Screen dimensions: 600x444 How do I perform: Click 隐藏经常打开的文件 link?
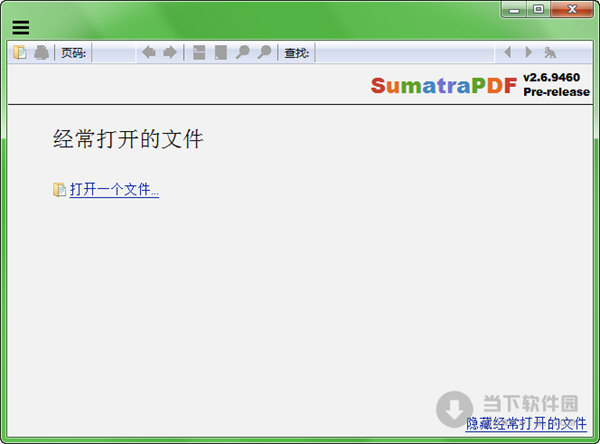pos(526,424)
